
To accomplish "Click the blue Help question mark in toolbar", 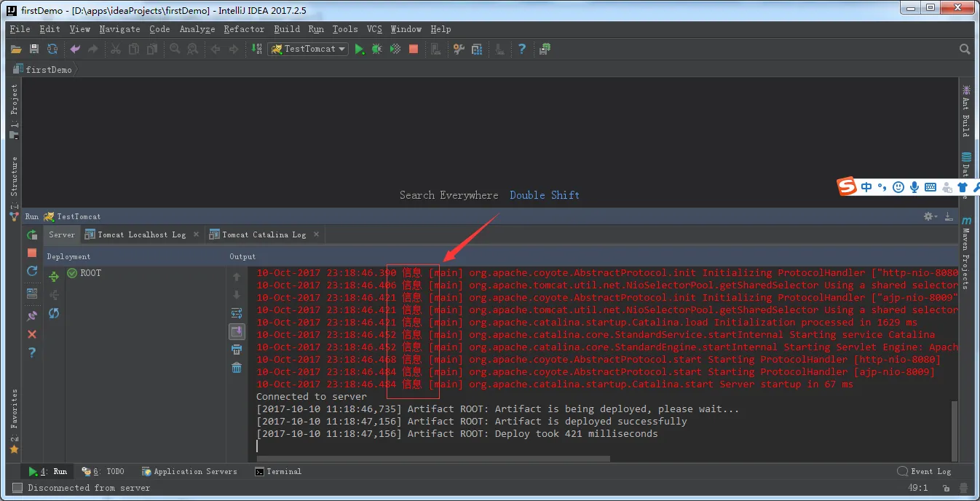I will click(x=522, y=49).
